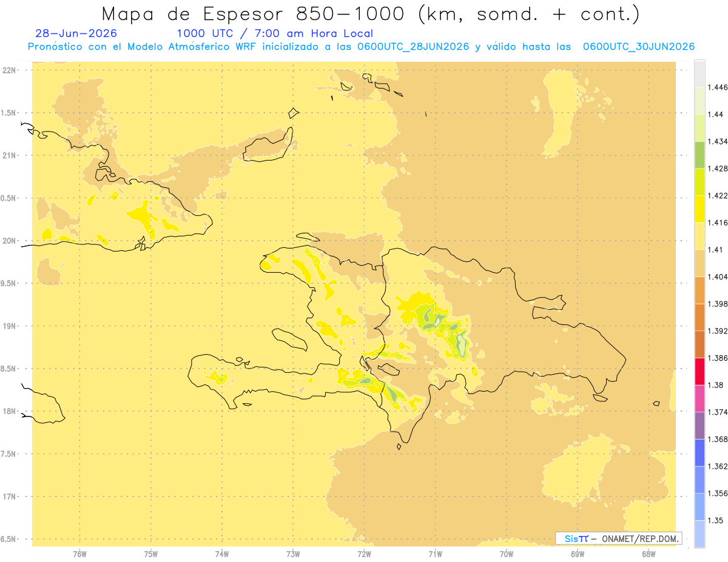Click the 71W longitude label
728x562 pixels.
coord(435,554)
